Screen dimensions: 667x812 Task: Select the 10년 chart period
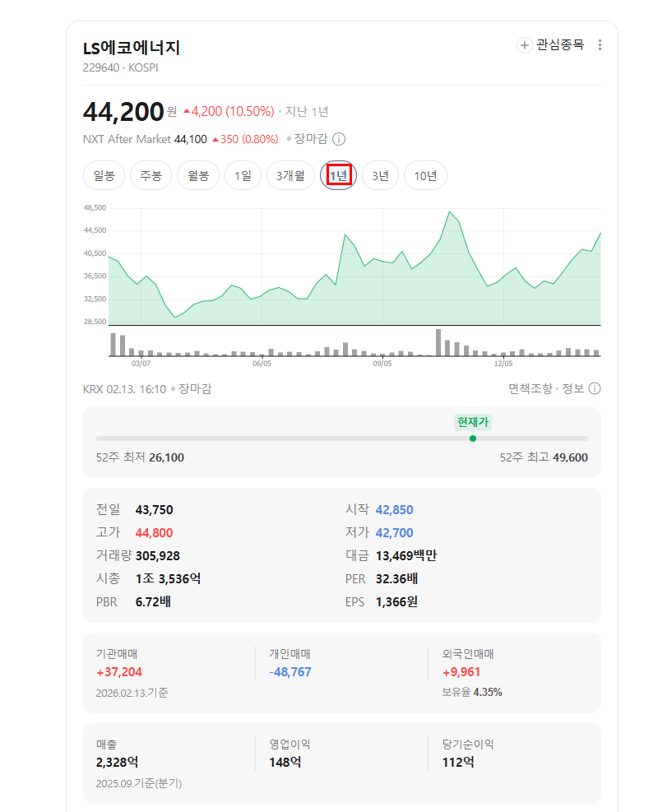[425, 175]
